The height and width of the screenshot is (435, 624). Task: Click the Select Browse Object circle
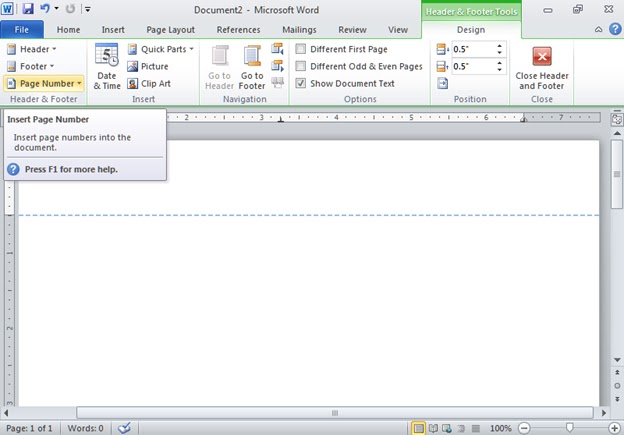[x=617, y=386]
